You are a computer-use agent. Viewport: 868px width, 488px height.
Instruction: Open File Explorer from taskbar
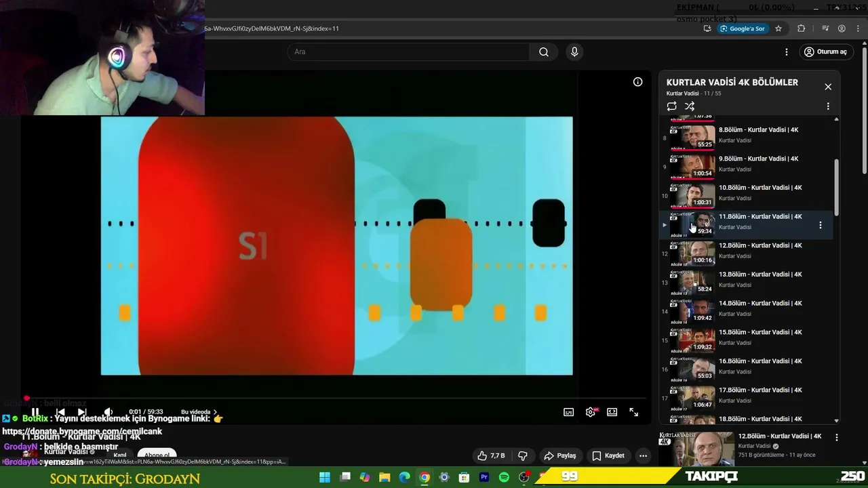(x=384, y=477)
